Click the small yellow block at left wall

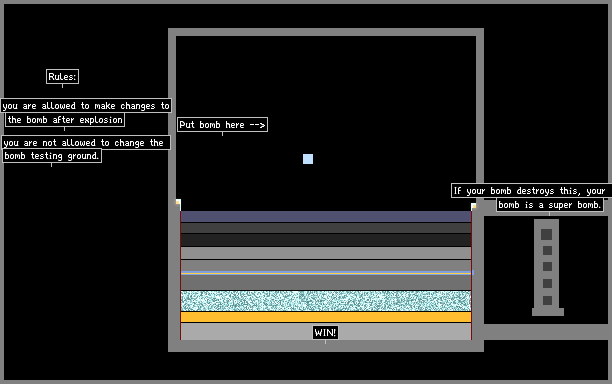(x=178, y=202)
